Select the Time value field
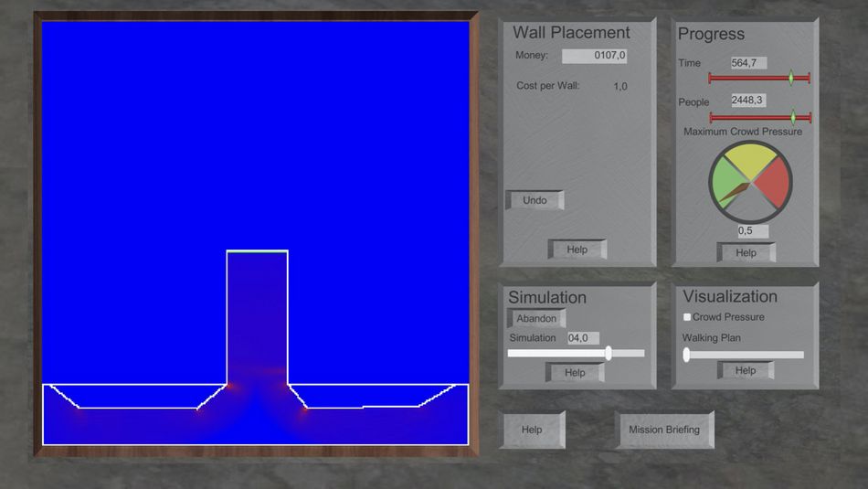The height and width of the screenshot is (489, 868). tap(749, 63)
